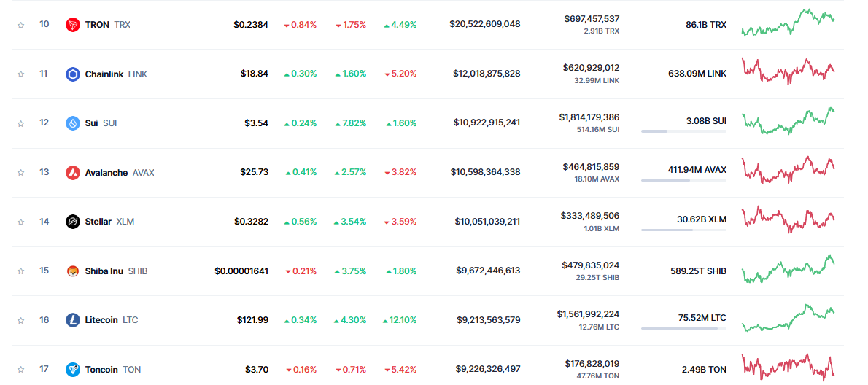Image resolution: width=868 pixels, height=385 pixels.
Task: Click the Litecoin blue L logo
Action: pos(73,320)
